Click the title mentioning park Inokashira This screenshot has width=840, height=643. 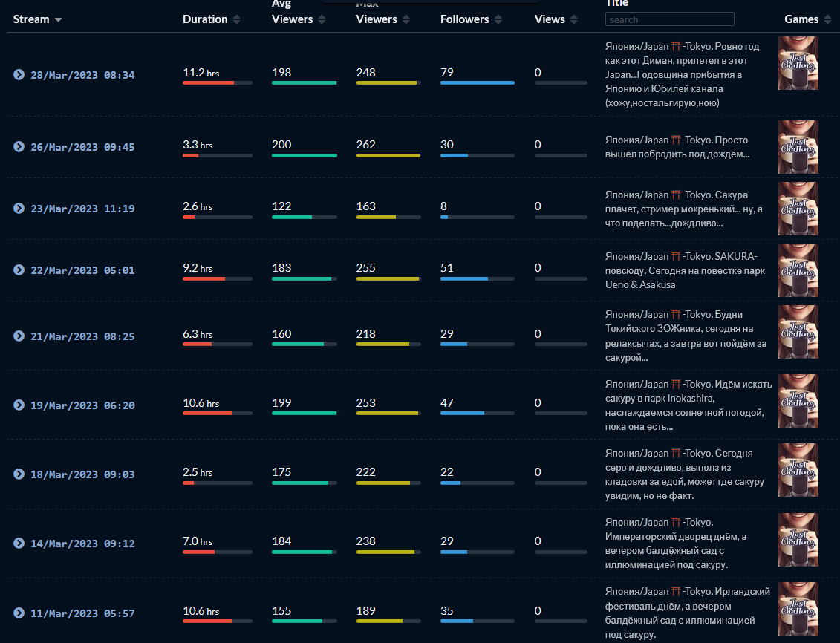[x=688, y=405]
